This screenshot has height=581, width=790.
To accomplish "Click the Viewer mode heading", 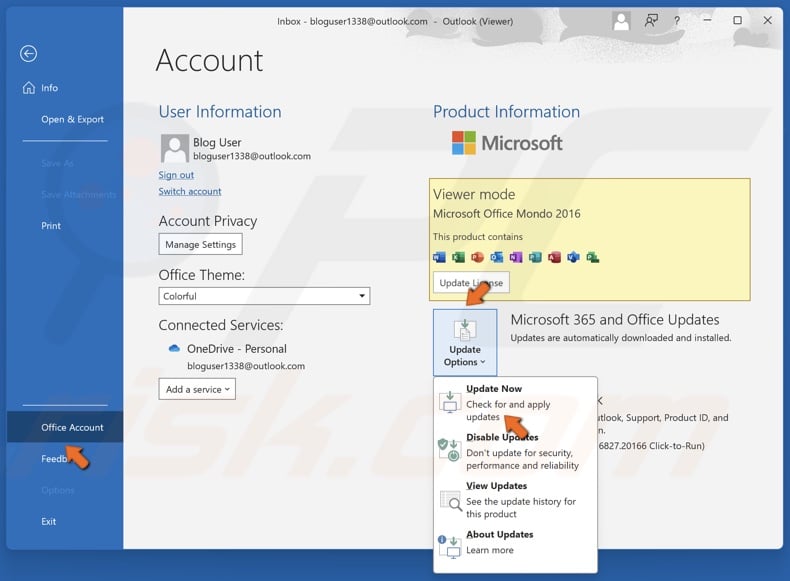I will pos(474,195).
